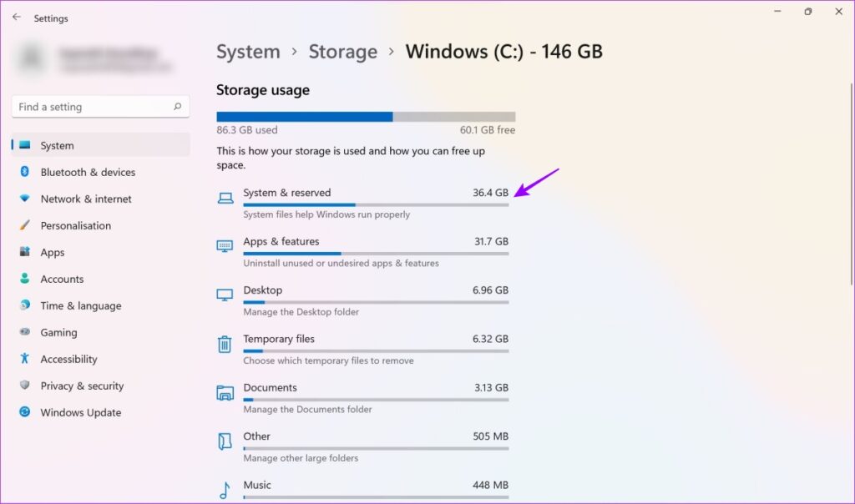This screenshot has width=855, height=504.
Task: Click the search magnifier in Find a setting
Action: coord(177,107)
